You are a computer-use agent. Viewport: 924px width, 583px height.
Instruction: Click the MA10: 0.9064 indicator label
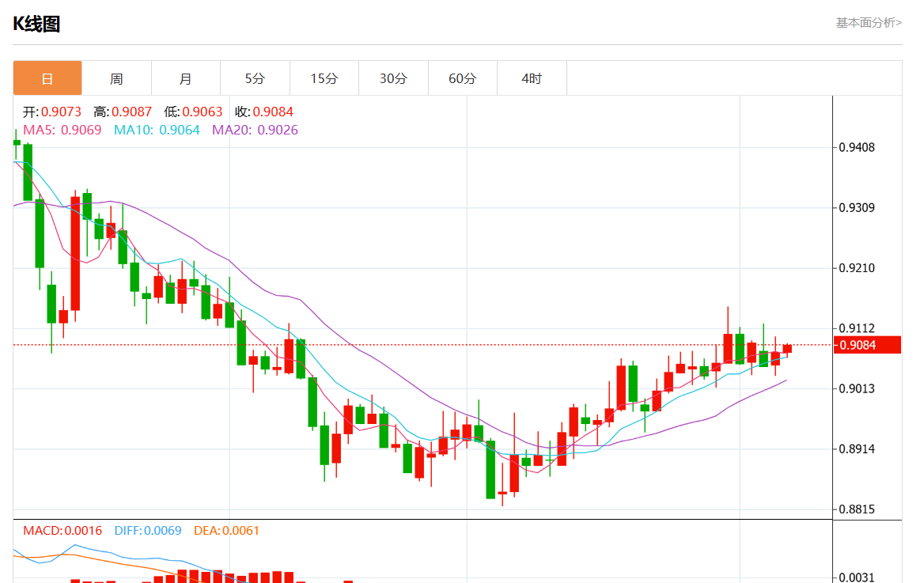(157, 130)
